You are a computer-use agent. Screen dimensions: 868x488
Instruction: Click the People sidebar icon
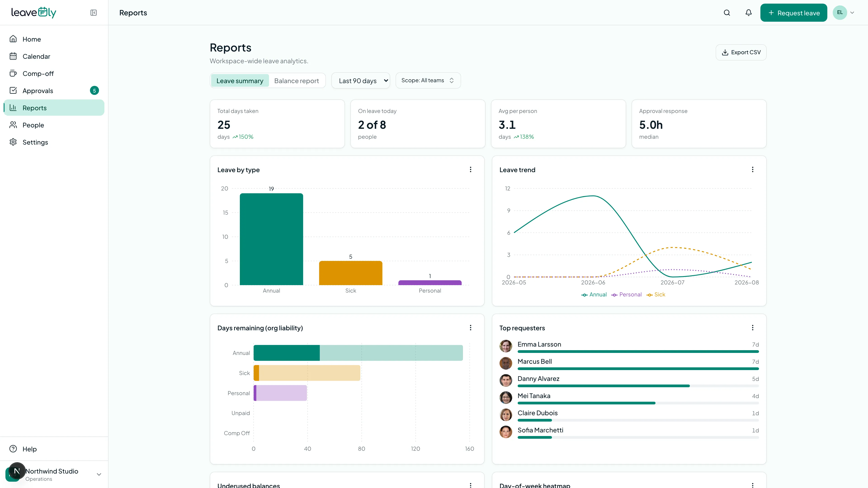pyautogui.click(x=13, y=125)
